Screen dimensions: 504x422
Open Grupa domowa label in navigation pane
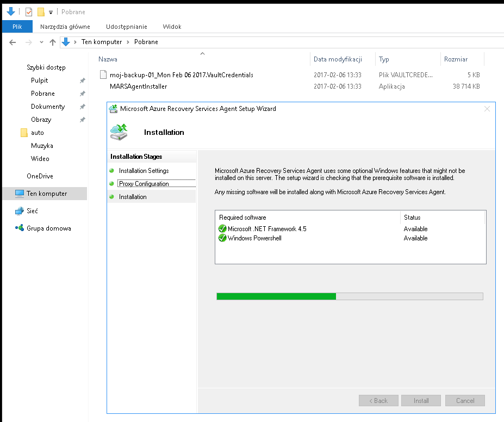tap(48, 228)
